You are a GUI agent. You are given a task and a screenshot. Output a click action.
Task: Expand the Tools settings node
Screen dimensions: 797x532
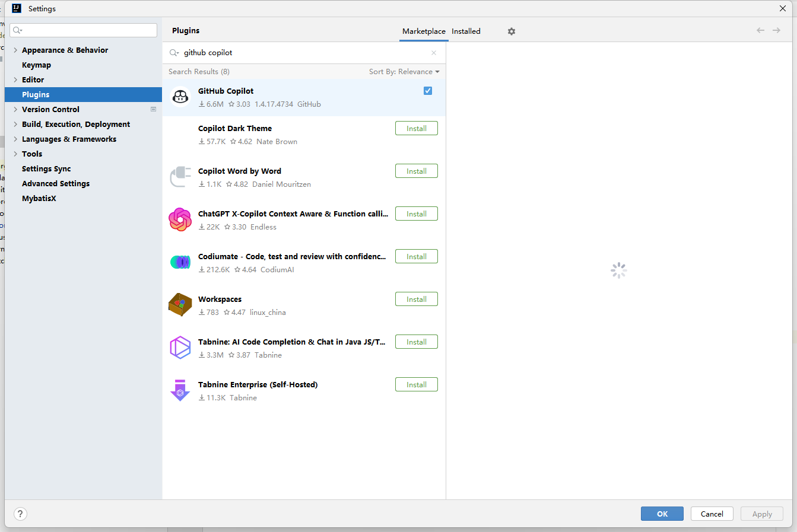[x=15, y=154]
